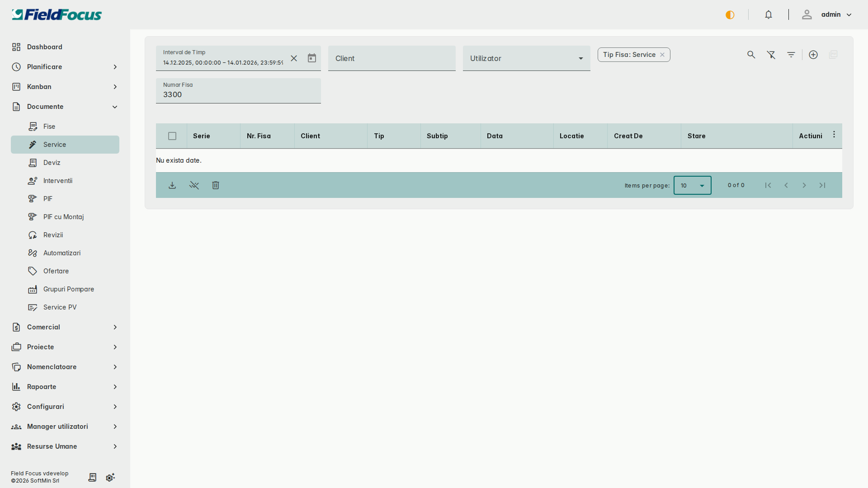This screenshot has width=868, height=488.
Task: Click the add new record plus icon
Action: tap(813, 55)
